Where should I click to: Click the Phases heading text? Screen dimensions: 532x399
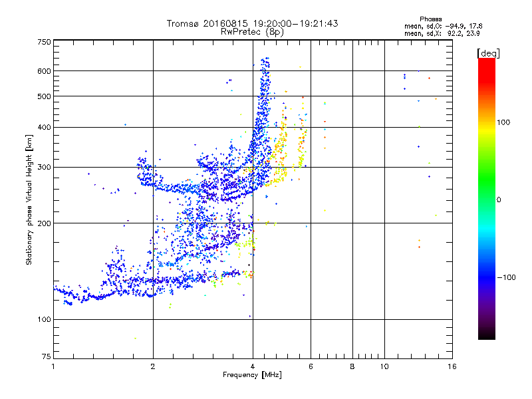tap(430, 19)
